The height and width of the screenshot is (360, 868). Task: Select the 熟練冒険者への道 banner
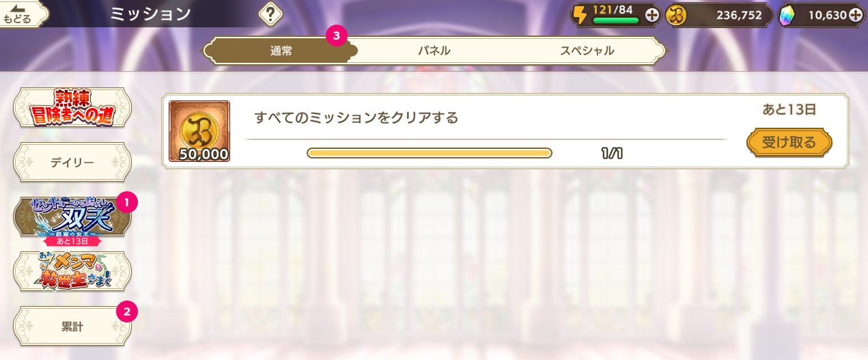click(72, 108)
